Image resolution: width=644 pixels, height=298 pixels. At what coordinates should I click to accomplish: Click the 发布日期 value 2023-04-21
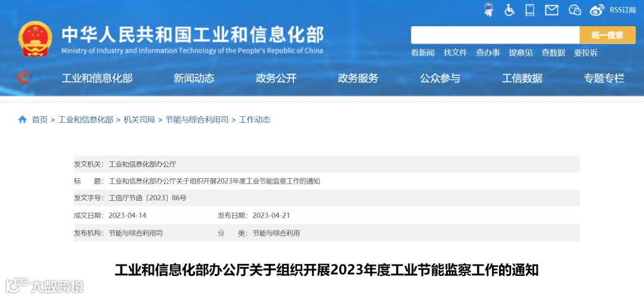(x=271, y=216)
